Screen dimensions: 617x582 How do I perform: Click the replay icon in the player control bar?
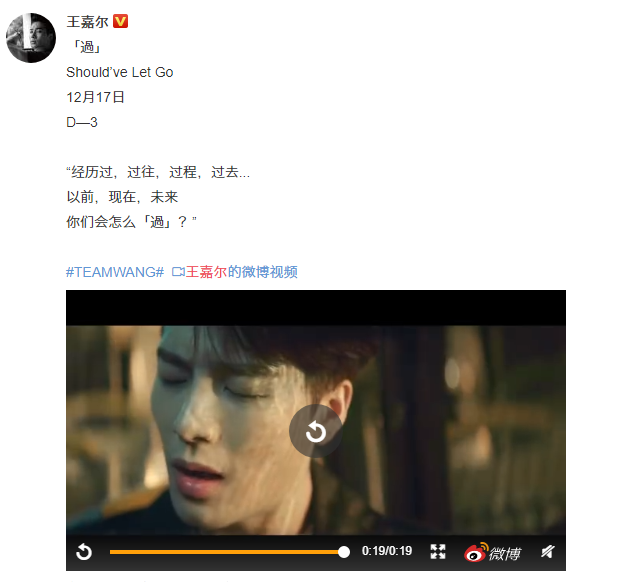pyautogui.click(x=84, y=552)
